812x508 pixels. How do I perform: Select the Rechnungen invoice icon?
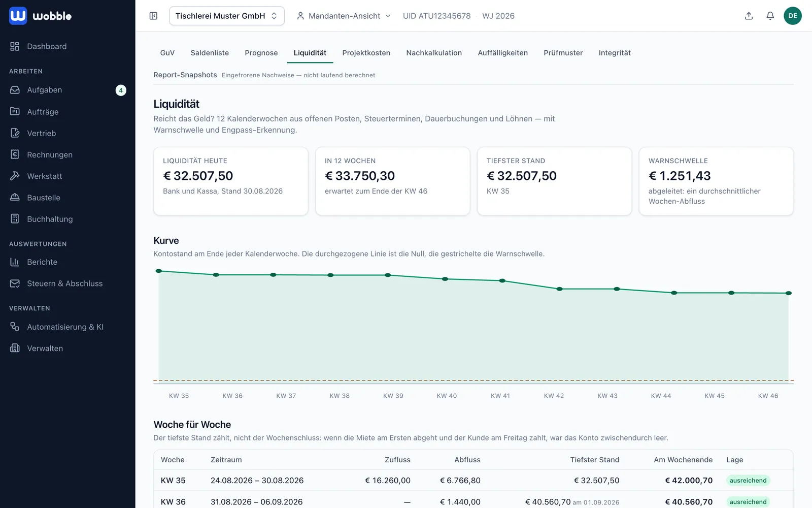coord(15,154)
